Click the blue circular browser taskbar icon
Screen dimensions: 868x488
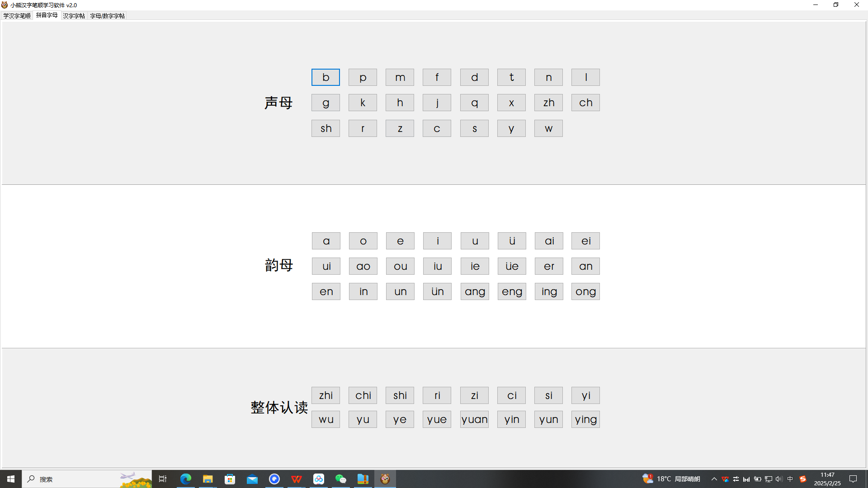274,479
